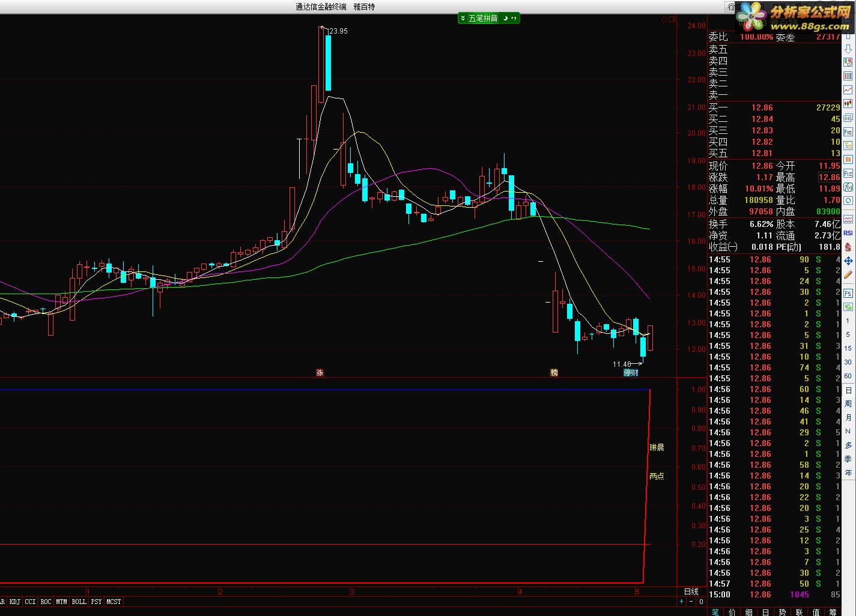Select the blue four-way move arrows icon
Image resolution: width=856 pixels, height=616 pixels.
[848, 261]
